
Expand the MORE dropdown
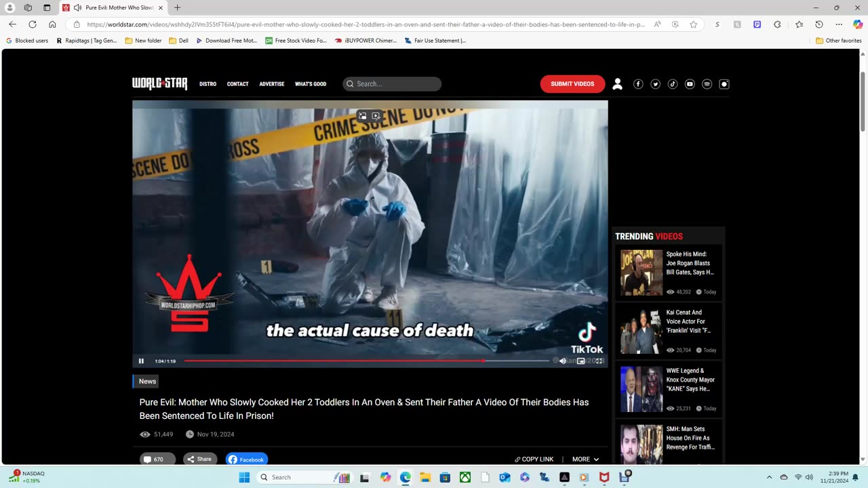point(585,459)
